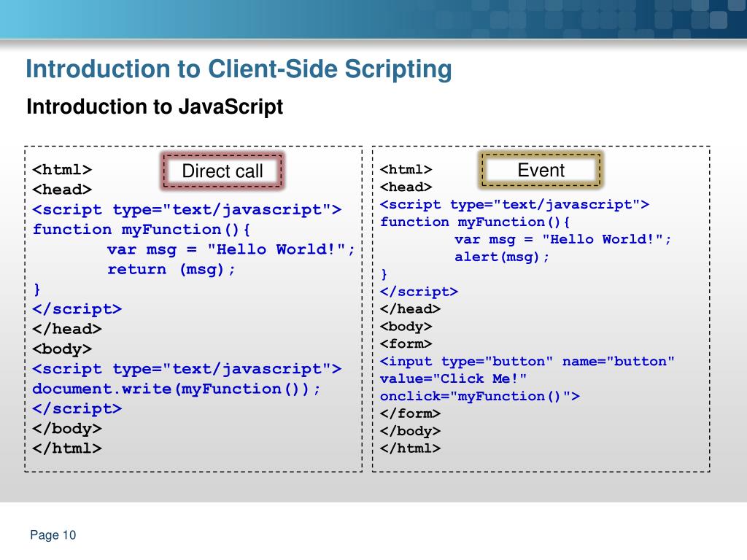This screenshot has height=560, width=747.
Task: Click the opening script tag in Event code
Action: 514,205
